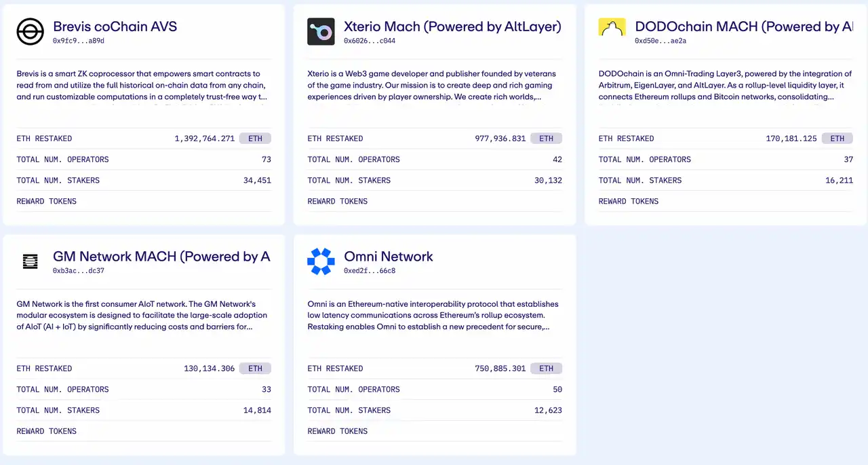Click the ETH badge in the Brevis card

coord(255,138)
